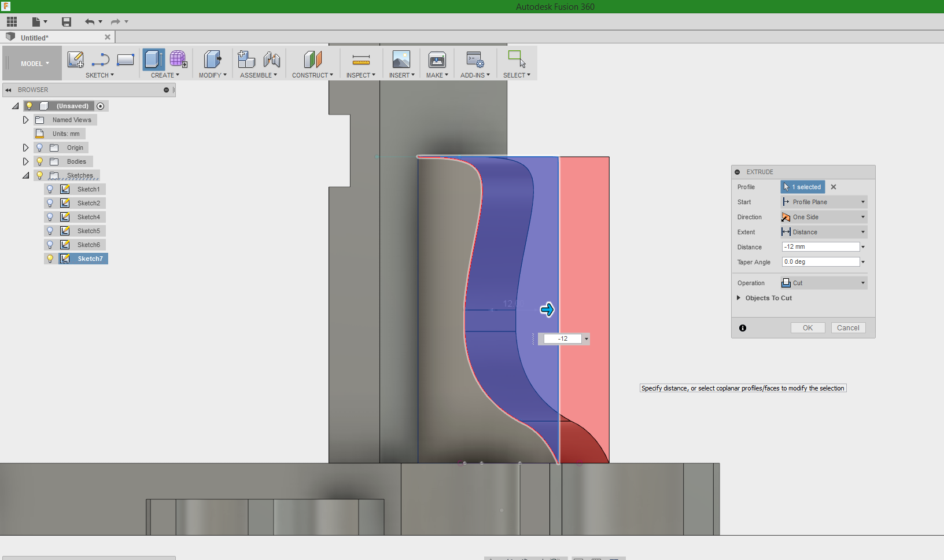Open the Measure inspect icon
The width and height of the screenshot is (944, 560).
pos(361,60)
